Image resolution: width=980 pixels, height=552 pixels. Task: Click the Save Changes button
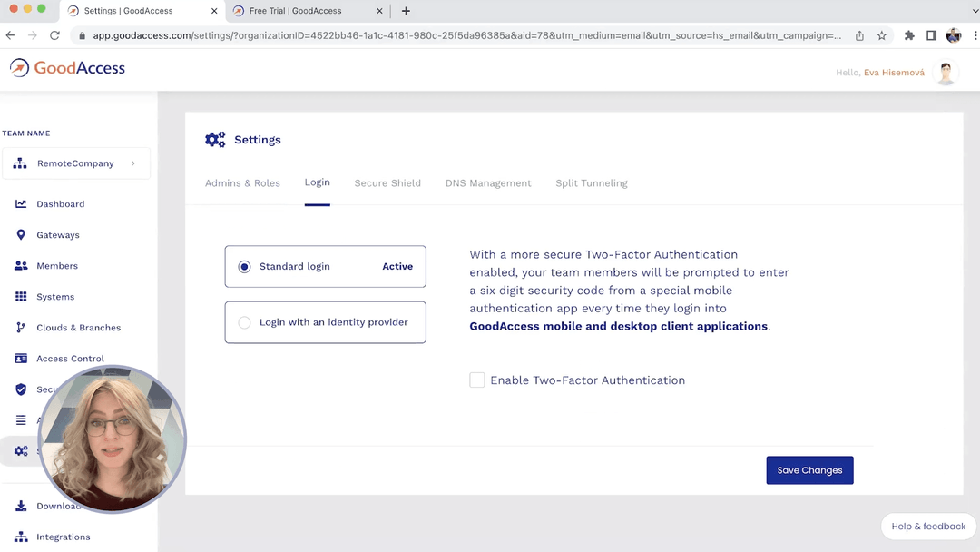coord(808,469)
